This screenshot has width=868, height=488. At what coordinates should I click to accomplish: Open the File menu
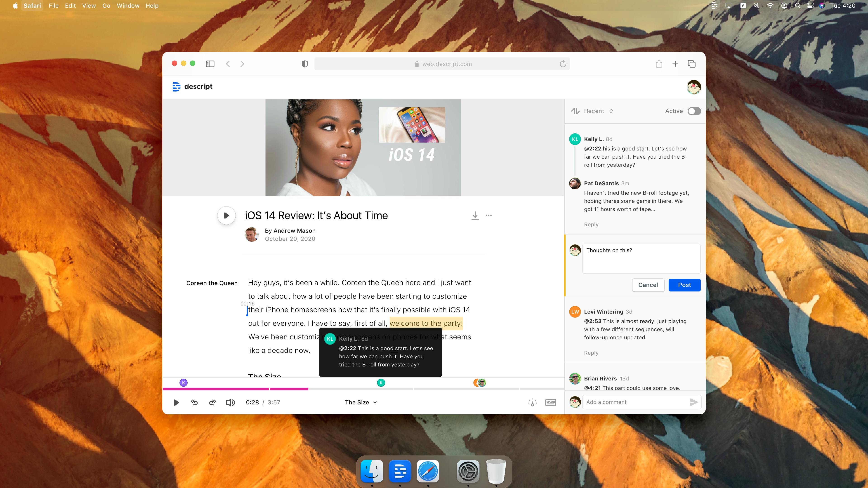click(54, 6)
